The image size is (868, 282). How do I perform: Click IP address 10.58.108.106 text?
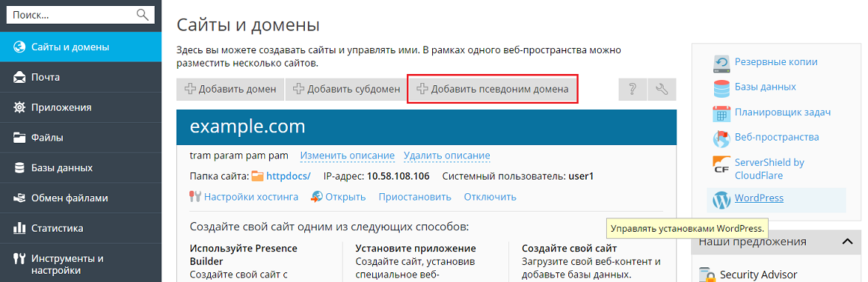pyautogui.click(x=398, y=177)
